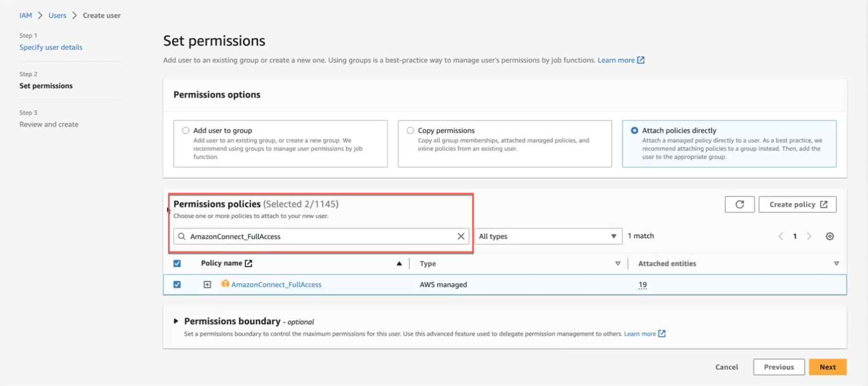Image resolution: width=868 pixels, height=386 pixels.
Task: Toggle the select-all policies header checkbox
Action: (177, 263)
